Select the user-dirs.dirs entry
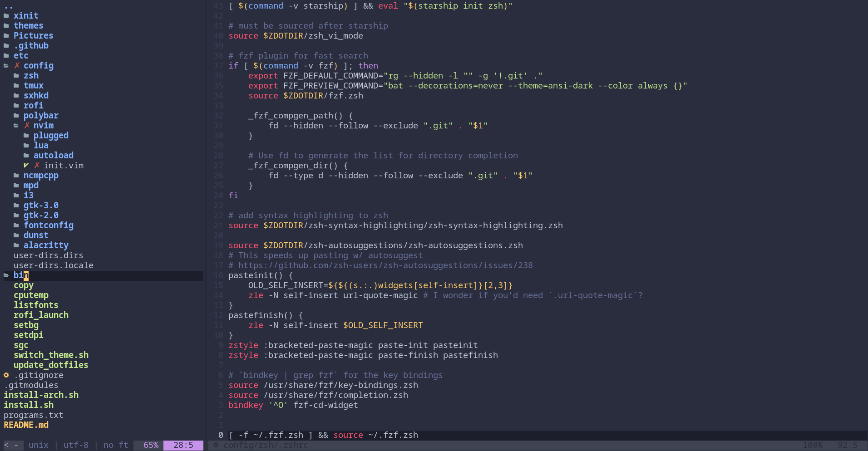Image resolution: width=868 pixels, height=451 pixels. (x=49, y=255)
